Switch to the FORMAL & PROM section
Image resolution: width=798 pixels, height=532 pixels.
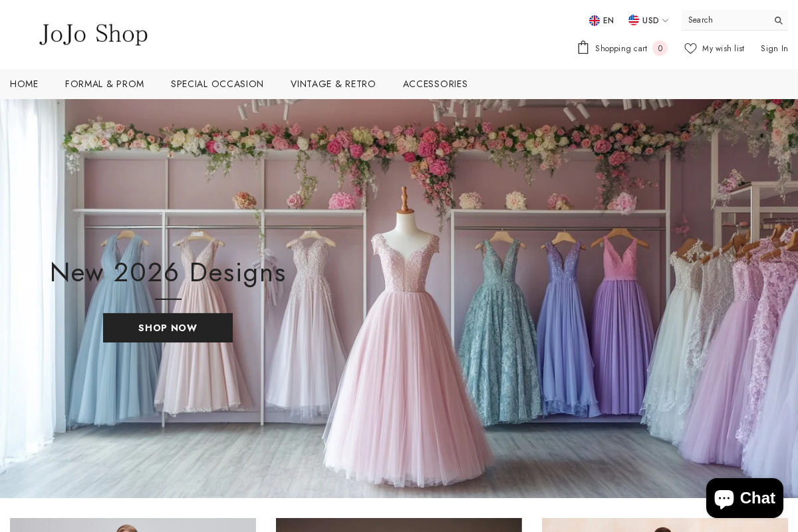tap(104, 84)
